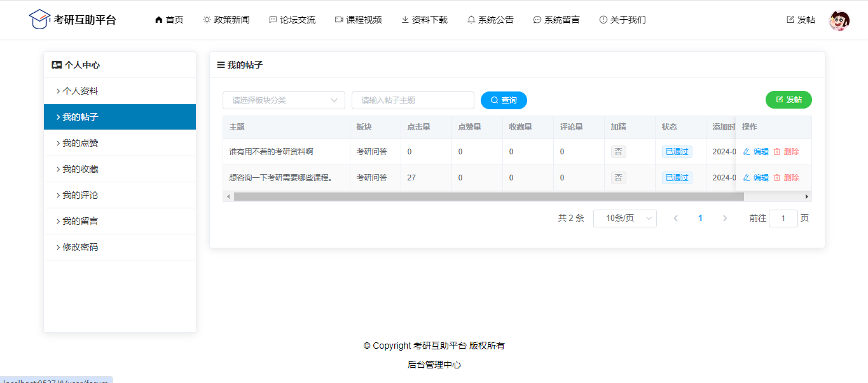This screenshot has width=868, height=383.
Task: Expand the 10条/页 page size selector
Action: click(624, 218)
